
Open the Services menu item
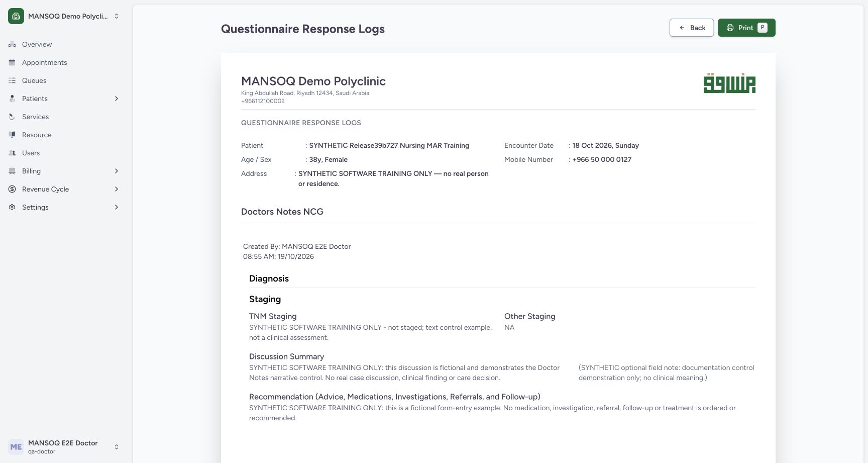64,117
